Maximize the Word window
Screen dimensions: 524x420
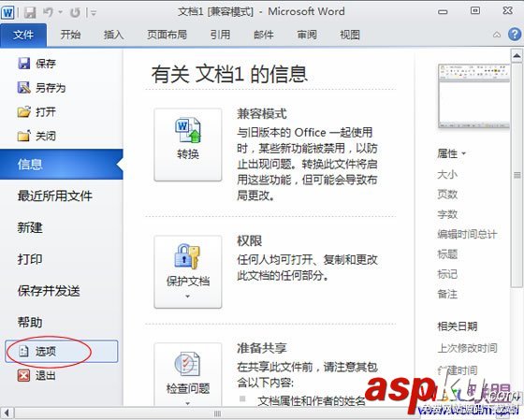pyautogui.click(x=475, y=11)
